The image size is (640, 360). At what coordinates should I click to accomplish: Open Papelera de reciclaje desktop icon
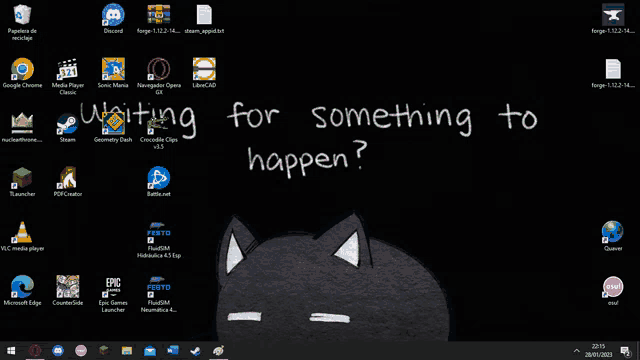pyautogui.click(x=22, y=22)
